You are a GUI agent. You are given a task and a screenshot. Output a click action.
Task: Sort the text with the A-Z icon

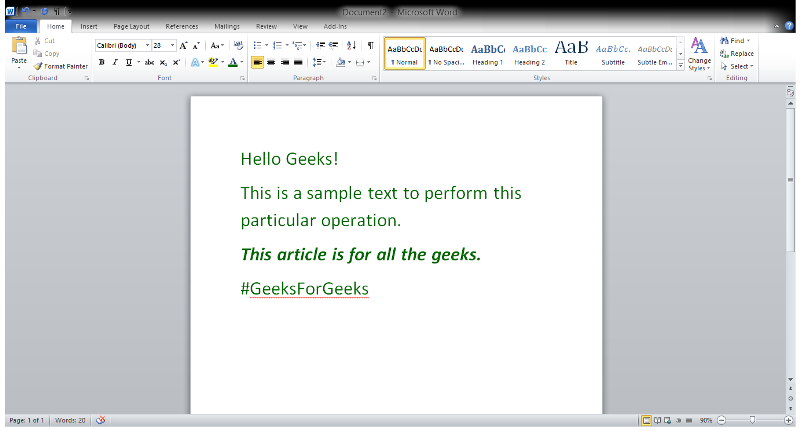[351, 45]
